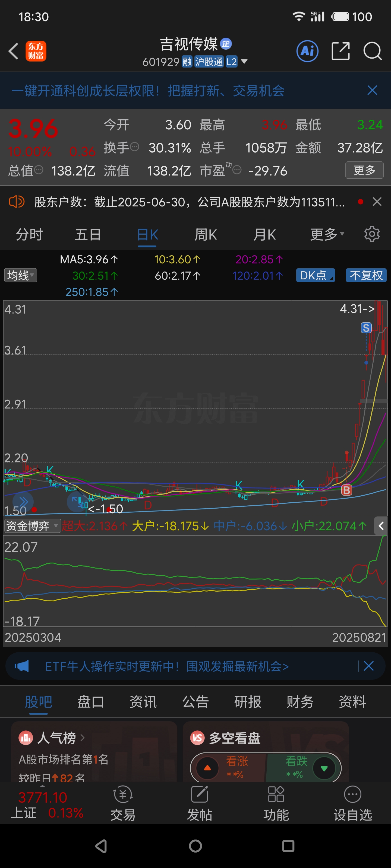Open the 股东户数 news ticker
Screen dimensions: 391x868
coord(189,202)
